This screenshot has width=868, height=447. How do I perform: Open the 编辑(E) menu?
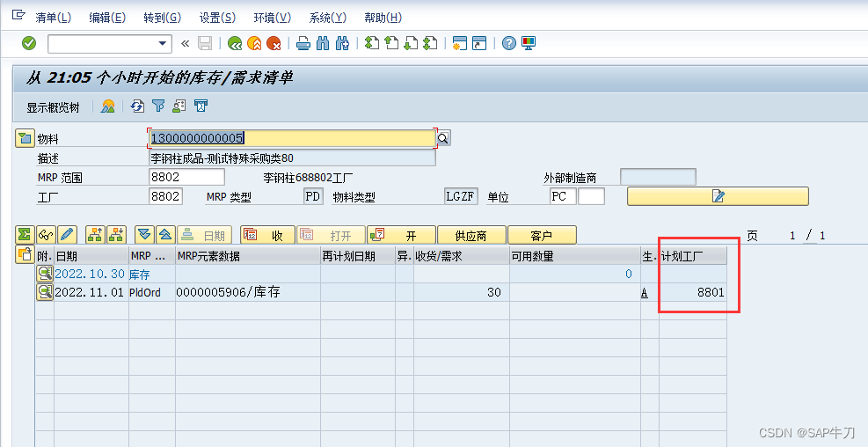pos(107,18)
